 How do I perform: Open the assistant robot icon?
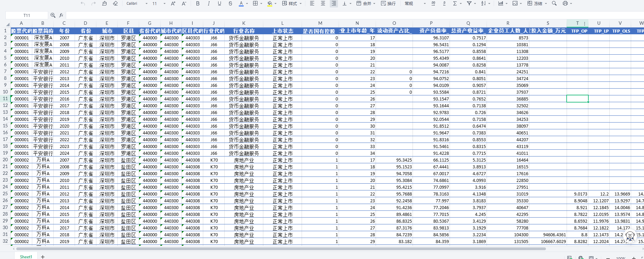pos(630,236)
